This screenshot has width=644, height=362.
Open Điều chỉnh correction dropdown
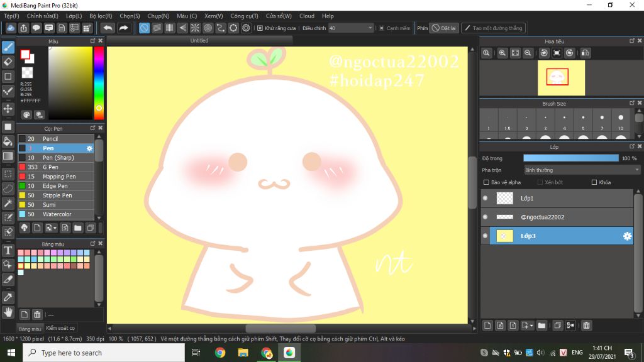(x=351, y=28)
